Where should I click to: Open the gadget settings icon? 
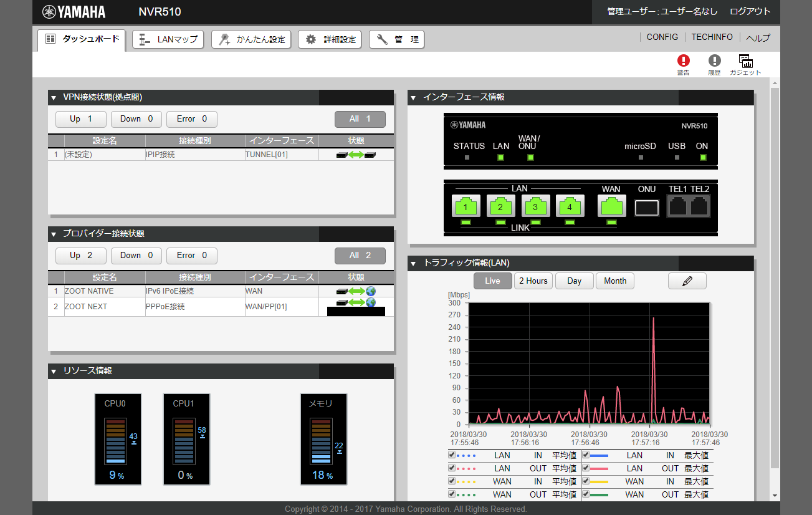745,61
